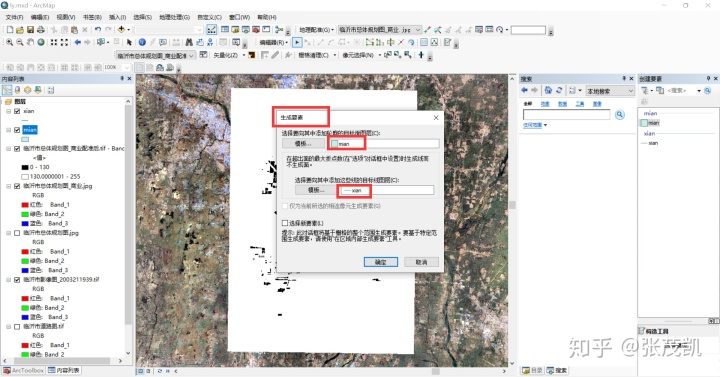Viewport: 720px width, 377px height.
Task: Click the white 130.0000001 - 255 swatch
Action: 25,177
